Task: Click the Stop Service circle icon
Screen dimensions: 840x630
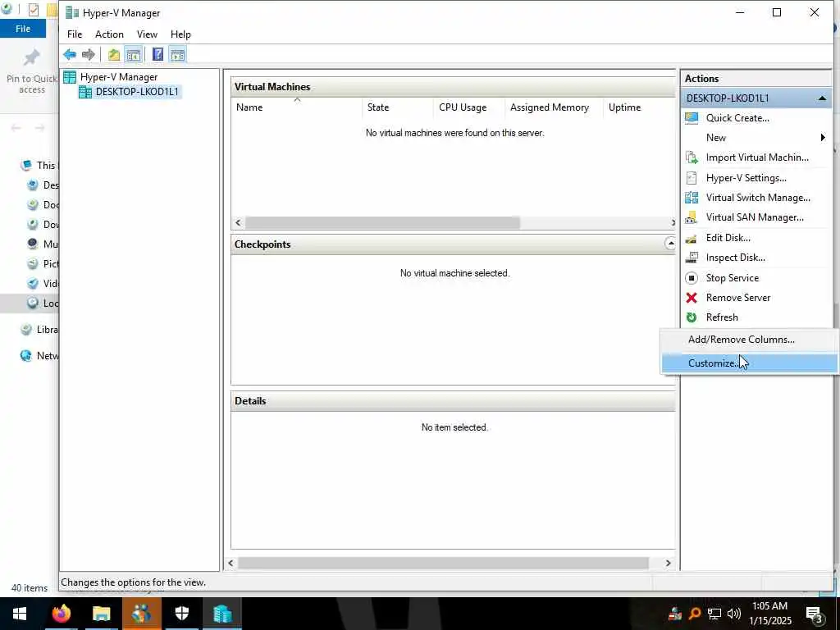Action: [x=692, y=278]
